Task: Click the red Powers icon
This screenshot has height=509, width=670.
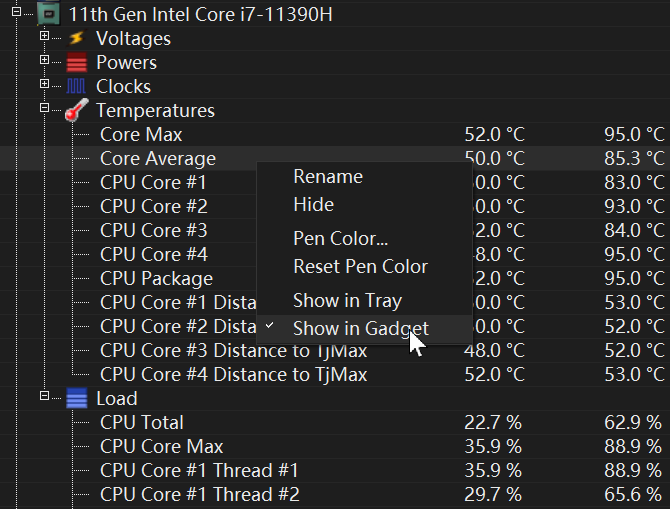Action: 76,62
